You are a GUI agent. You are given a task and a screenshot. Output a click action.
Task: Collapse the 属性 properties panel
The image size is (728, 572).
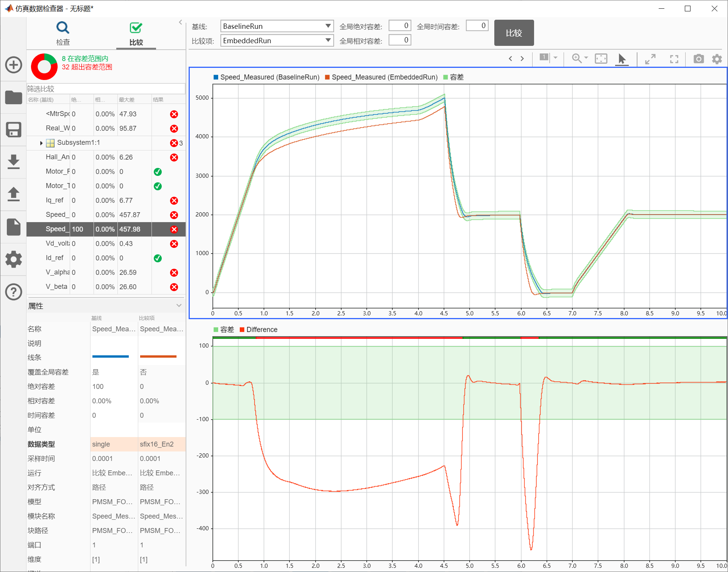(179, 306)
